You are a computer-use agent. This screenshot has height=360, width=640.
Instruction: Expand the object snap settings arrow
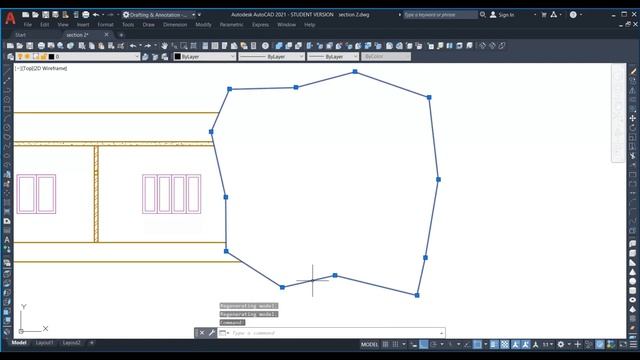[485, 344]
